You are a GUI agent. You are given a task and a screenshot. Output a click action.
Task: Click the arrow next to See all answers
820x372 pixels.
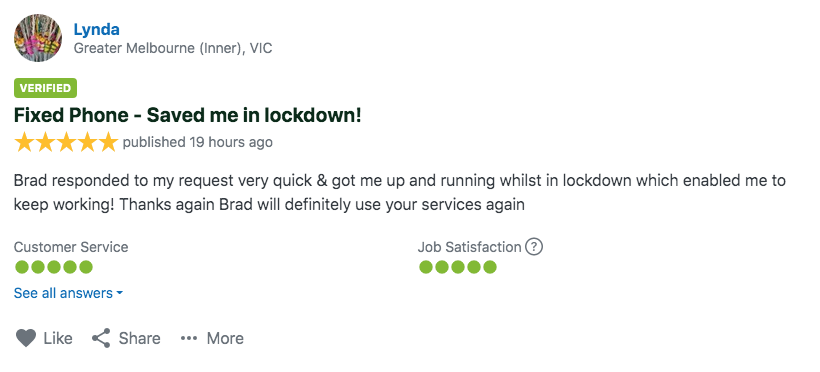(x=119, y=294)
